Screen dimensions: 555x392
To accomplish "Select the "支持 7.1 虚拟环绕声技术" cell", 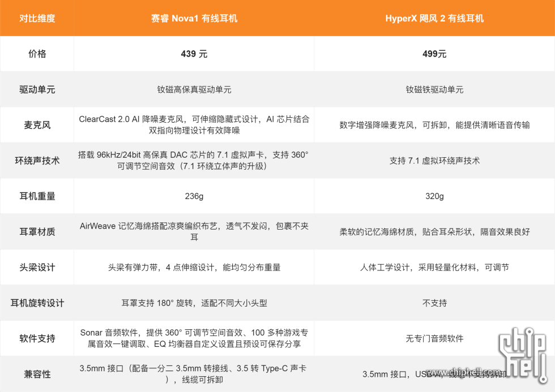I will click(x=434, y=161).
